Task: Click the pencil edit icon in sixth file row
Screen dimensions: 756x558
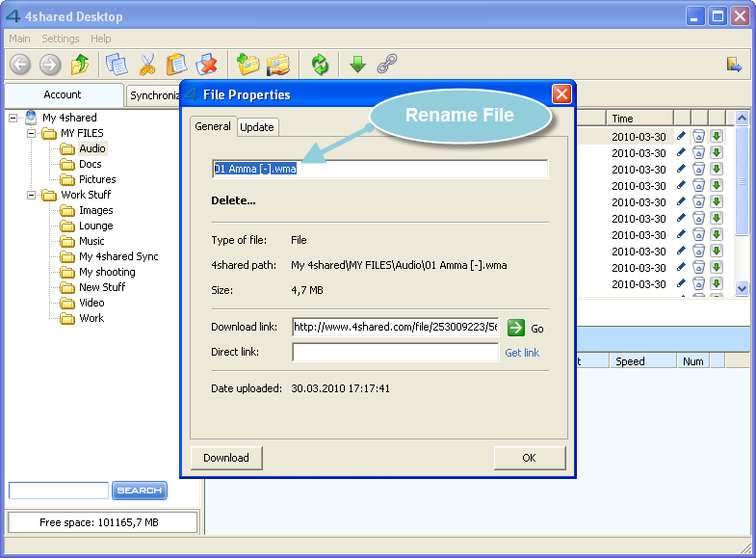Action: [x=681, y=218]
